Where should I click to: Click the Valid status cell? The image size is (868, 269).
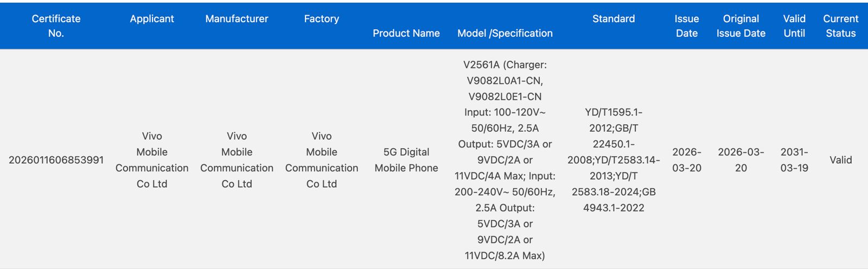[840, 160]
